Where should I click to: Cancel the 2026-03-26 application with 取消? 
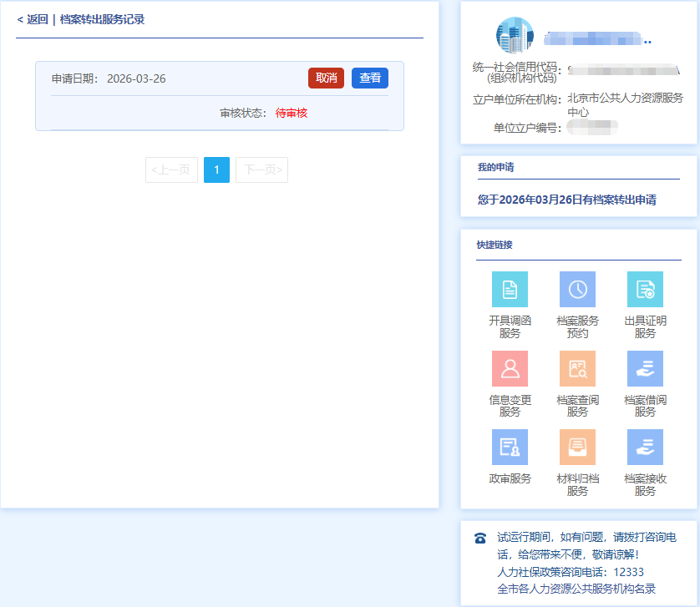[326, 78]
